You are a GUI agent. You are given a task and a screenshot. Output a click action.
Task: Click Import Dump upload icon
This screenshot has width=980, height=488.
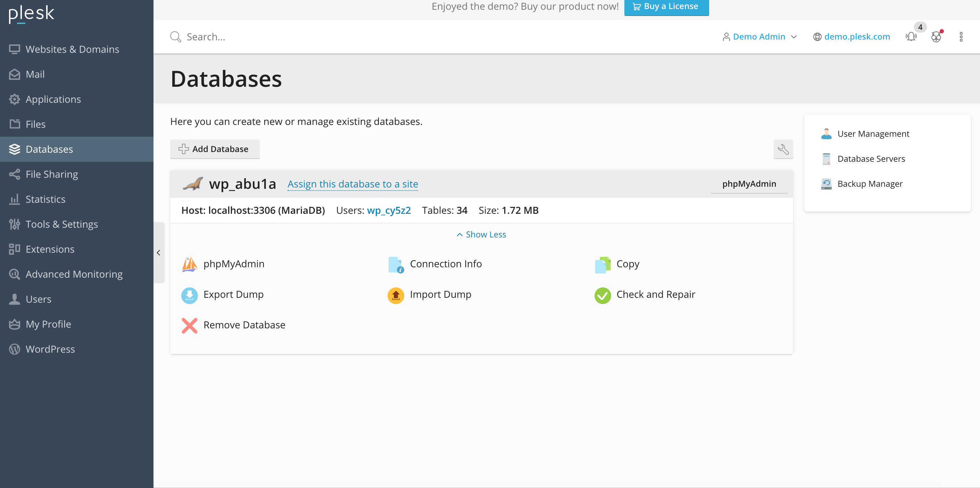pos(396,295)
